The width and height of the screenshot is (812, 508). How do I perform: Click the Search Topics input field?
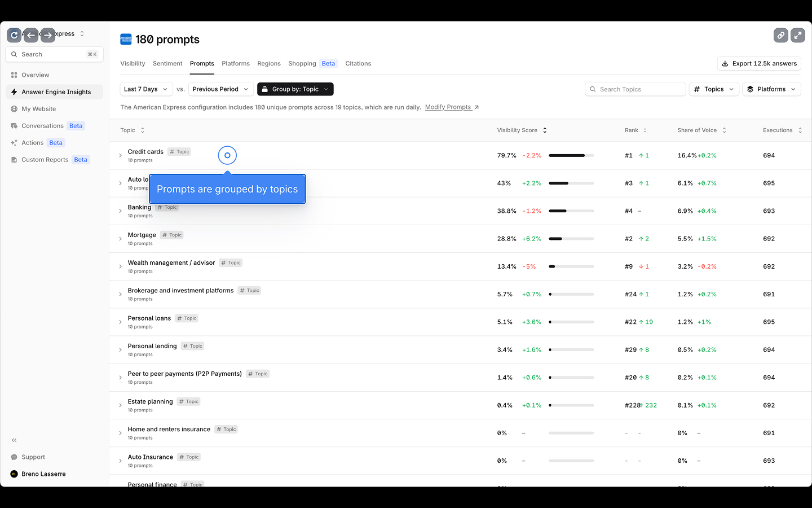(636, 89)
